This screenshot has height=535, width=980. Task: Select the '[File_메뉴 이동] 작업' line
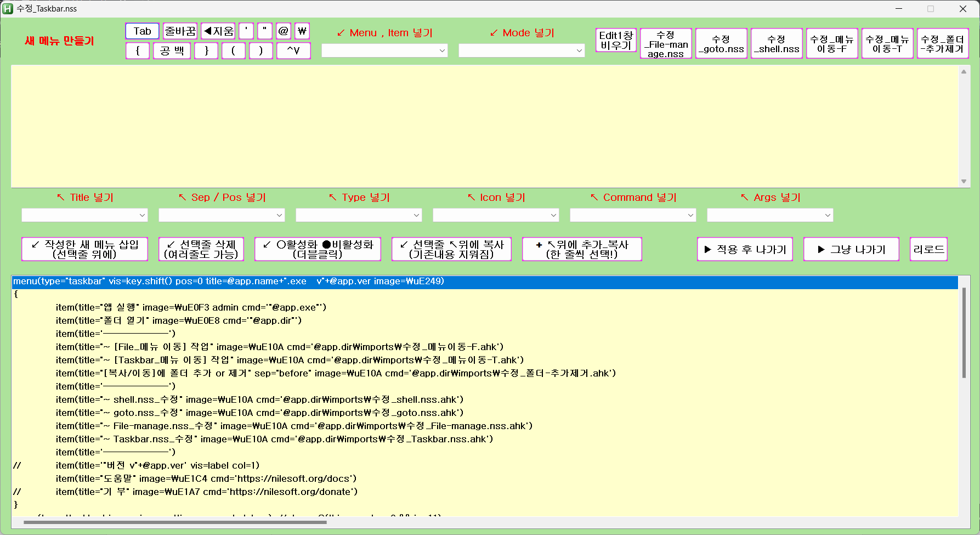click(485, 347)
